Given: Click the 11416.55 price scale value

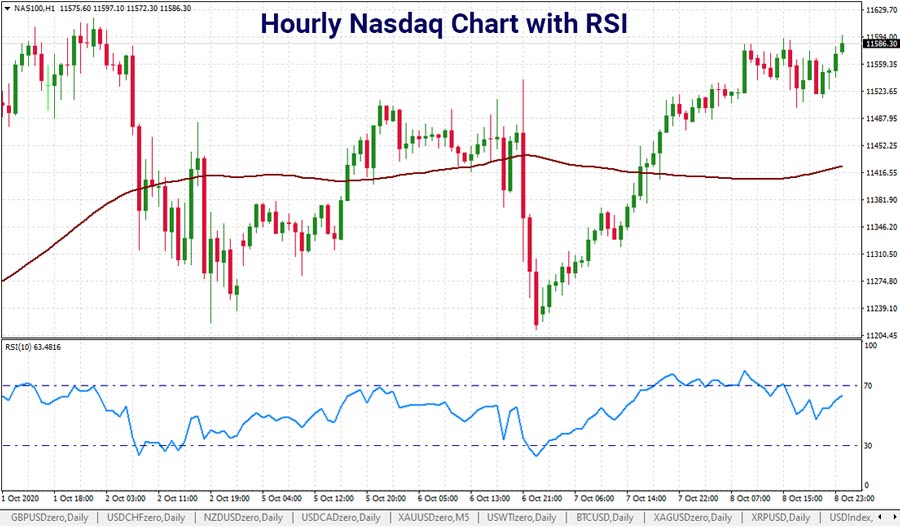Looking at the screenshot, I should (x=882, y=173).
